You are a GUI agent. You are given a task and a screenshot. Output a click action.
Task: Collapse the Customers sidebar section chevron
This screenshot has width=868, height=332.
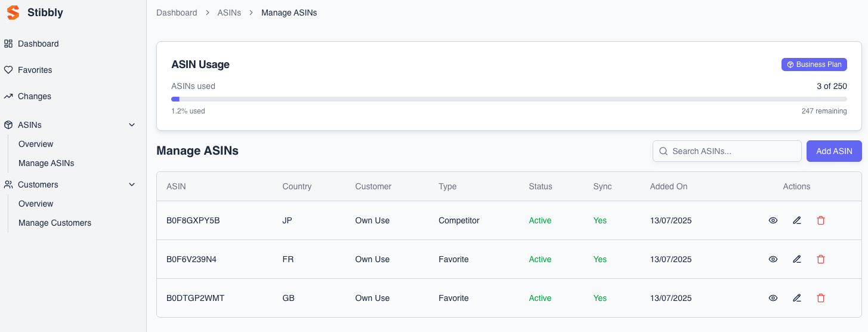132,185
